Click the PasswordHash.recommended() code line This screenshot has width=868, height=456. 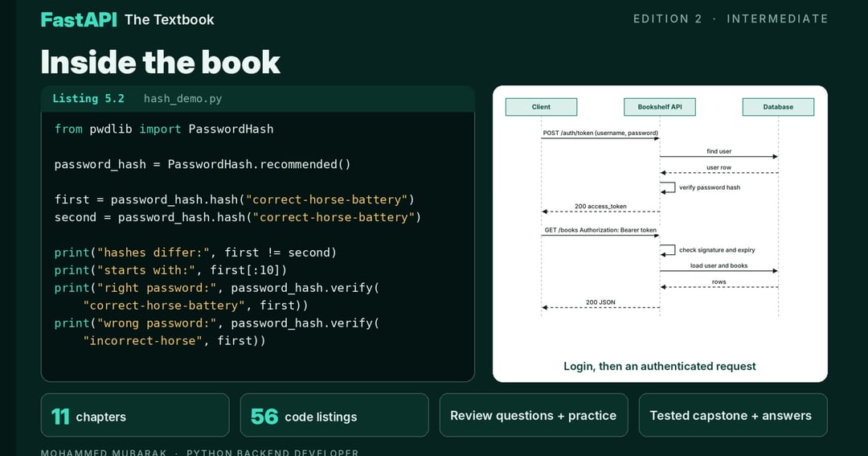pyautogui.click(x=203, y=165)
